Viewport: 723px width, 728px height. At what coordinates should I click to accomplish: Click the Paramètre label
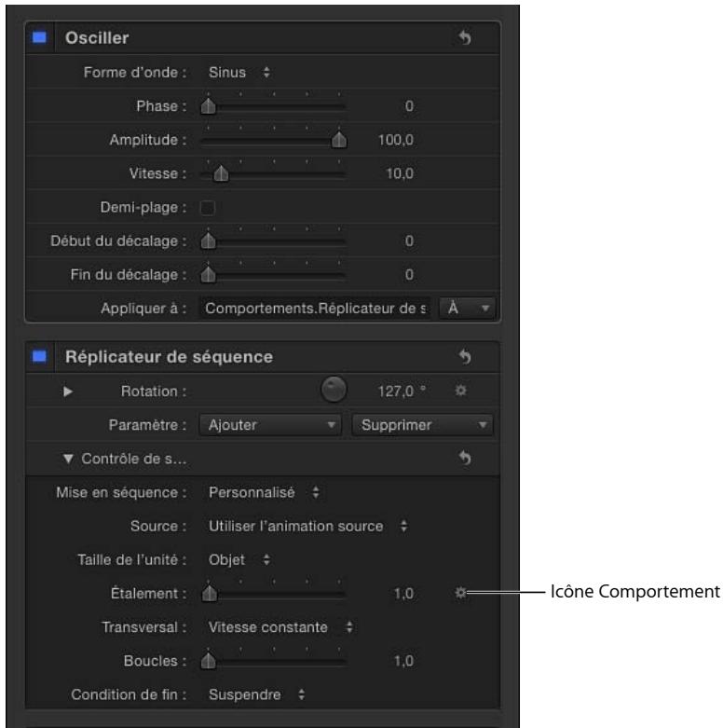pyautogui.click(x=147, y=425)
